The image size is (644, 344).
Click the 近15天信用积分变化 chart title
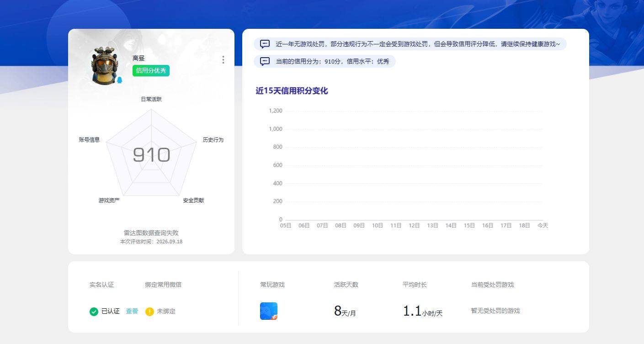(292, 91)
